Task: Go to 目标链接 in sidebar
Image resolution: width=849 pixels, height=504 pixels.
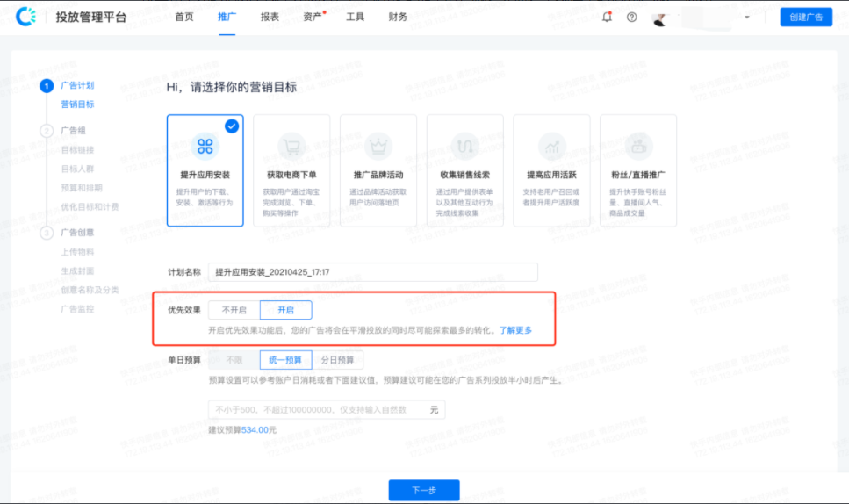Action: coord(77,149)
